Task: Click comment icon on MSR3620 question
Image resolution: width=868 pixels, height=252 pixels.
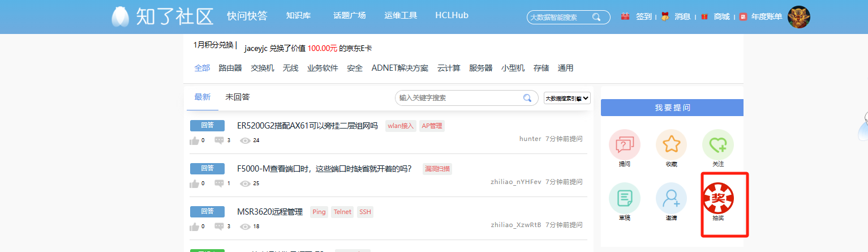Action: (x=220, y=226)
